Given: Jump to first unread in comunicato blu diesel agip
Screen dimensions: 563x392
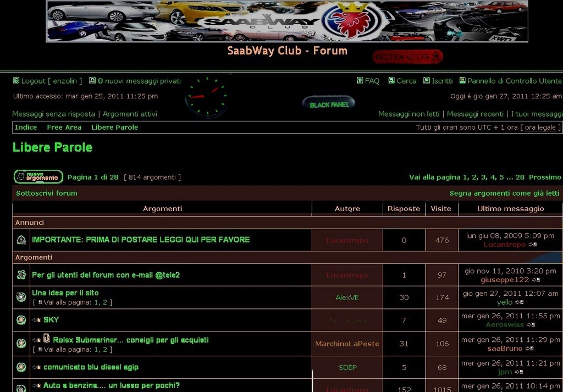Looking at the screenshot, I should click(x=37, y=367).
